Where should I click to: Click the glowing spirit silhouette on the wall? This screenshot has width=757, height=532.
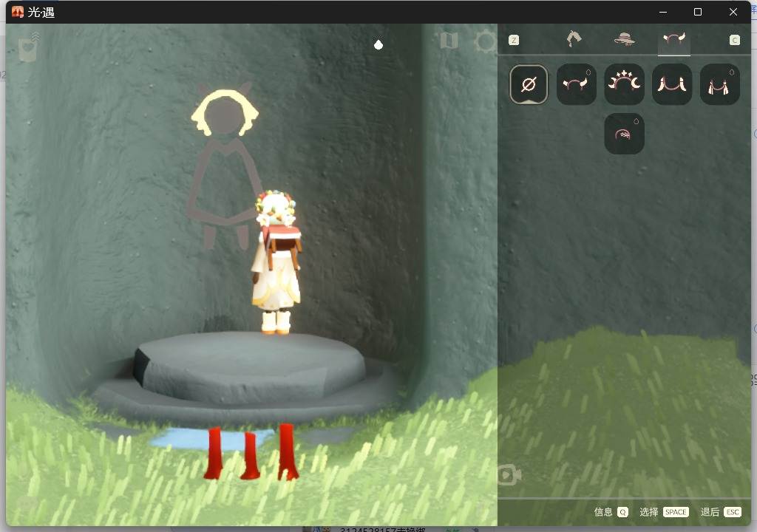224,169
